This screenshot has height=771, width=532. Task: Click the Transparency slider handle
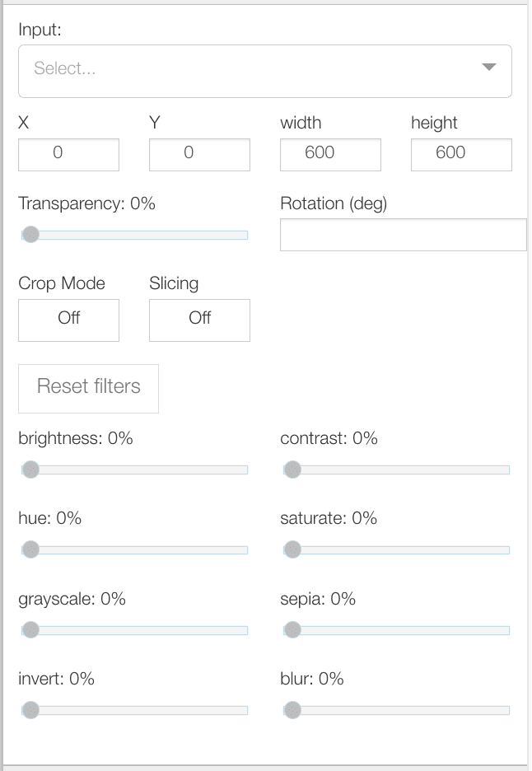pyautogui.click(x=30, y=235)
